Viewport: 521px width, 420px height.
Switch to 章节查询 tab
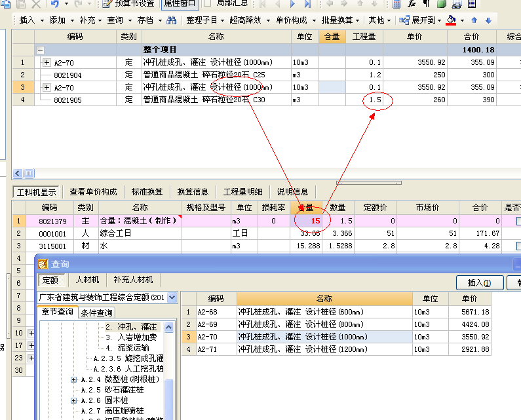(58, 312)
